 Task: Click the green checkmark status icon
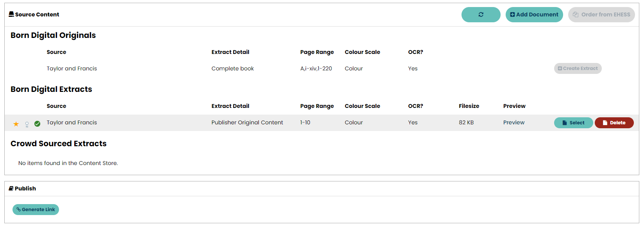click(38, 124)
